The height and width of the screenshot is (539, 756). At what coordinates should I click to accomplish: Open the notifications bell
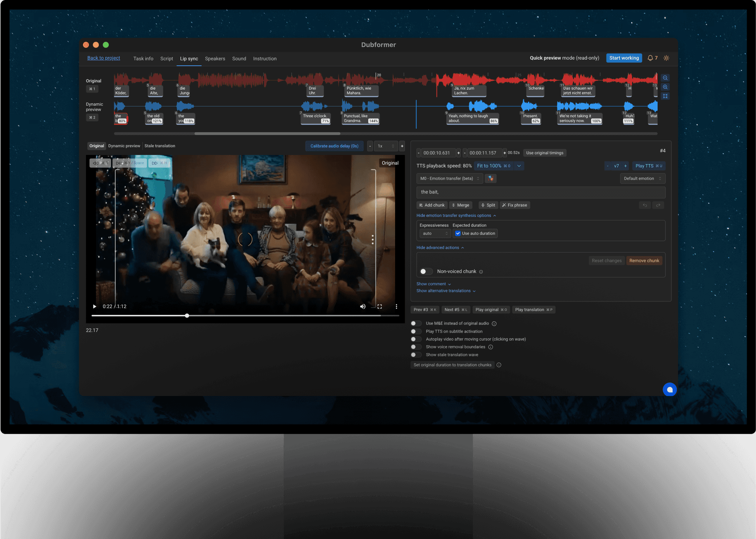click(x=650, y=58)
